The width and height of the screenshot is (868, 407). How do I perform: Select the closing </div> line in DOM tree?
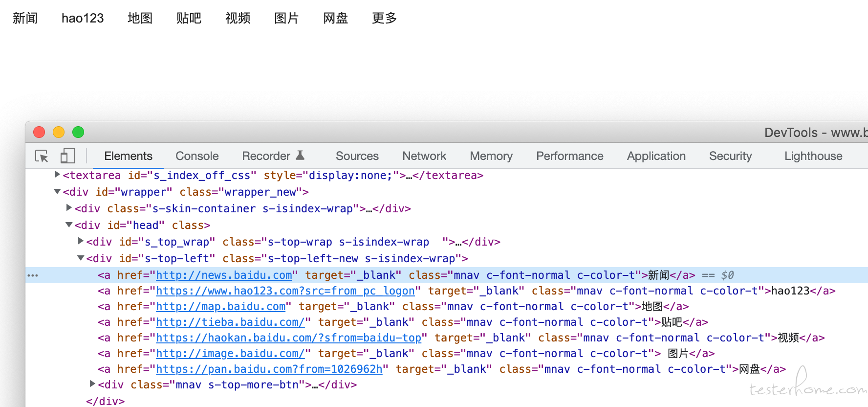[x=105, y=401]
